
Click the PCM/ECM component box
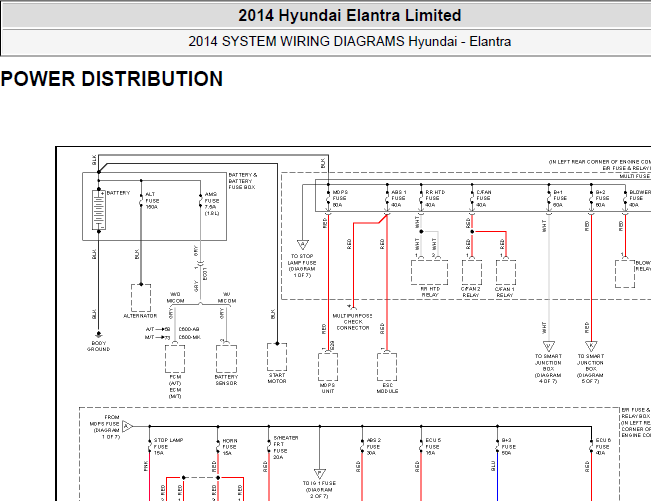pyautogui.click(x=175, y=359)
